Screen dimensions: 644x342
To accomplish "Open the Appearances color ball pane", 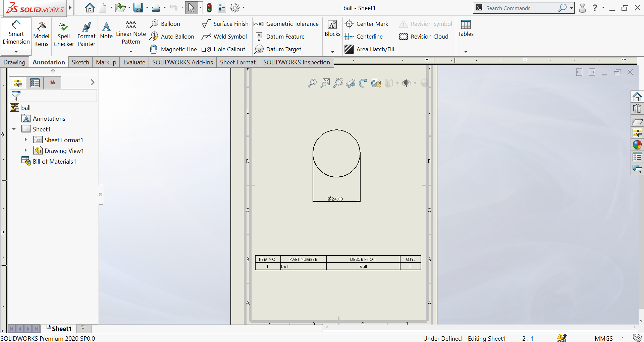I will 637,145.
